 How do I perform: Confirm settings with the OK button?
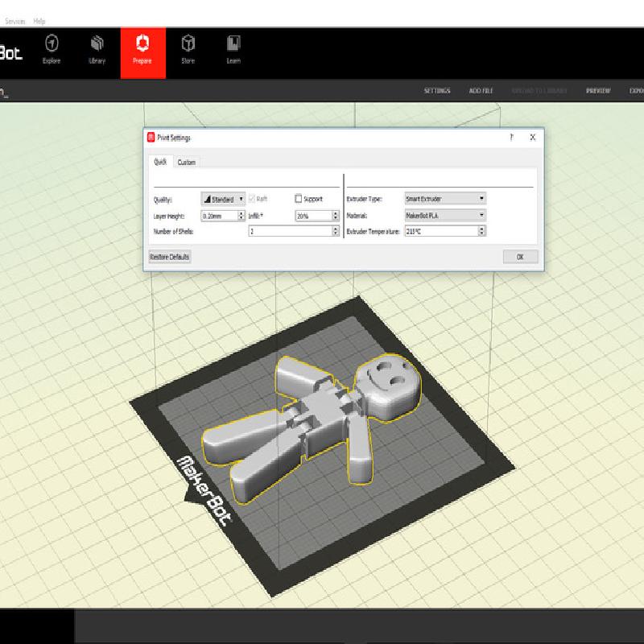[520, 257]
